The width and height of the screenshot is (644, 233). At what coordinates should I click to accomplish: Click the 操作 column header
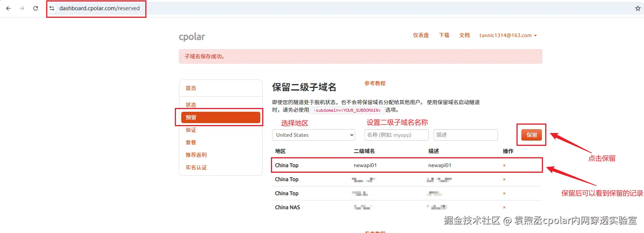508,151
